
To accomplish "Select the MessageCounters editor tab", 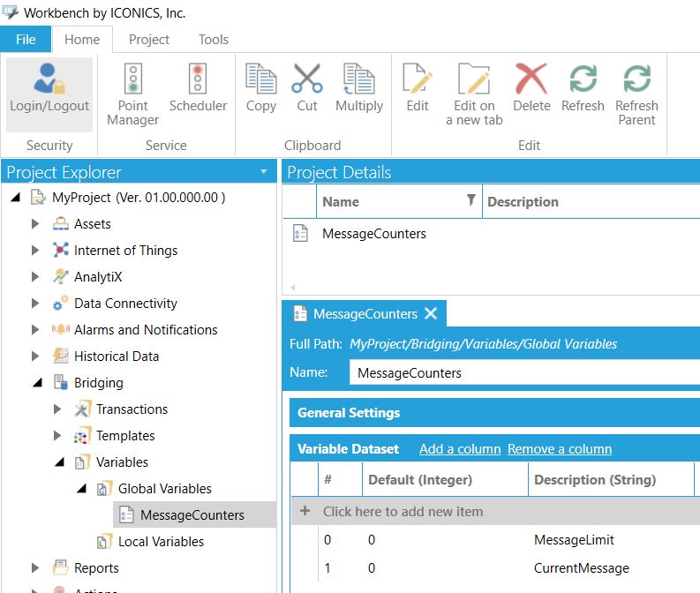I will coord(365,313).
